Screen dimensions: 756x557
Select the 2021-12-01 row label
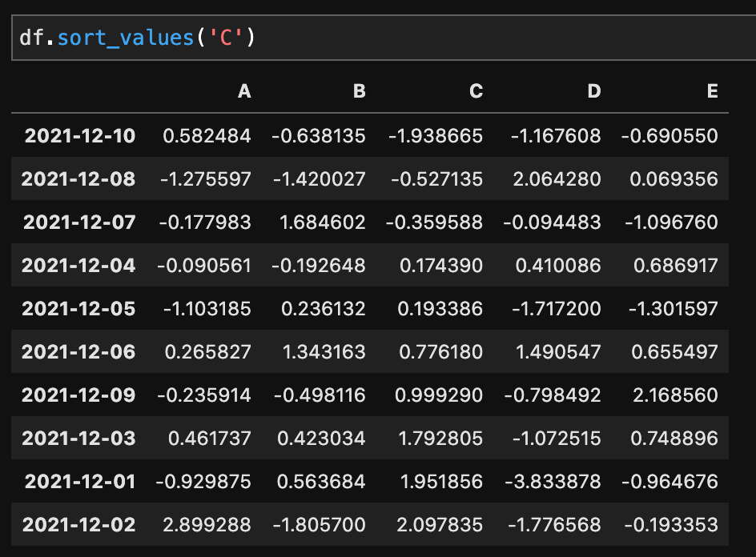[x=80, y=482]
